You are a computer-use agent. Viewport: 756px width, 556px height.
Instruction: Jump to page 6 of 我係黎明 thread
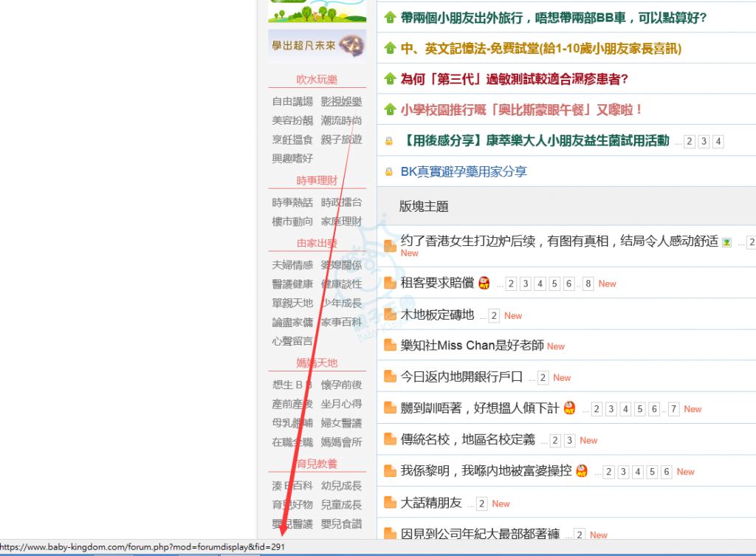(667, 472)
